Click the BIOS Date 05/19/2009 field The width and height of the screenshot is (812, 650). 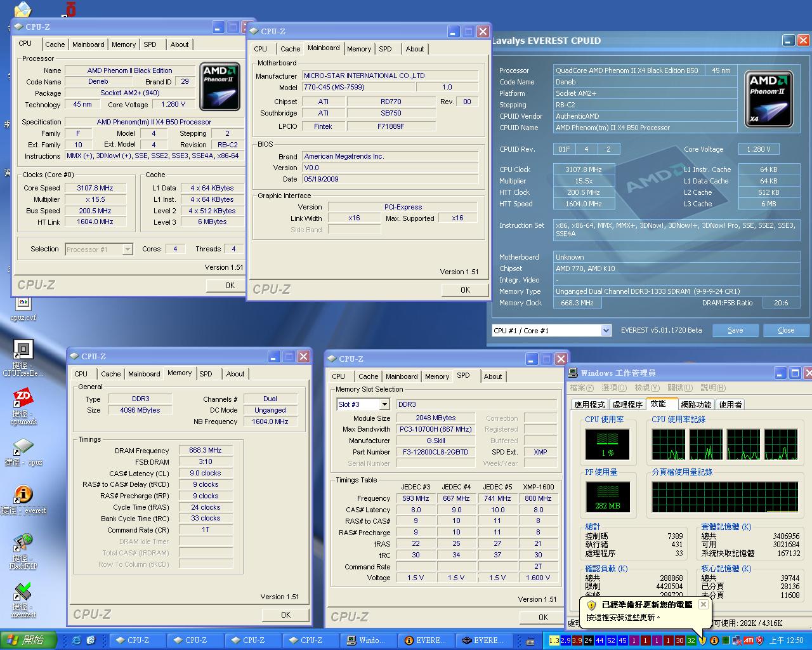390,179
